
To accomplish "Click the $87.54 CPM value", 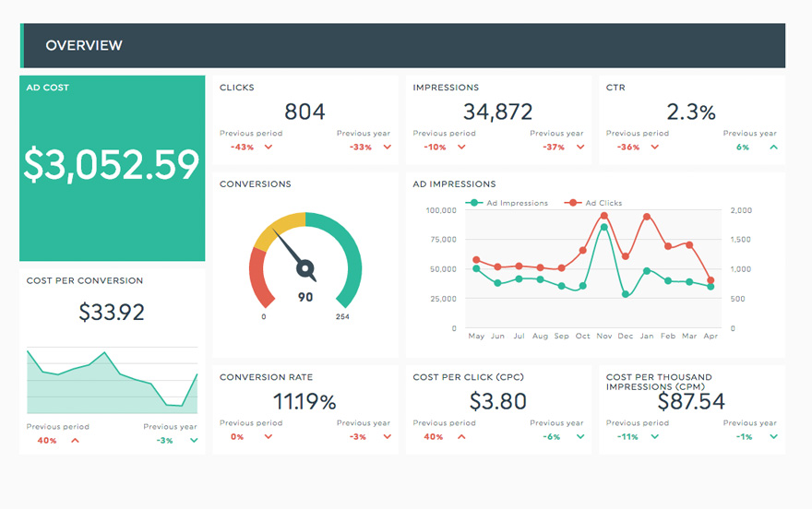I will click(691, 402).
